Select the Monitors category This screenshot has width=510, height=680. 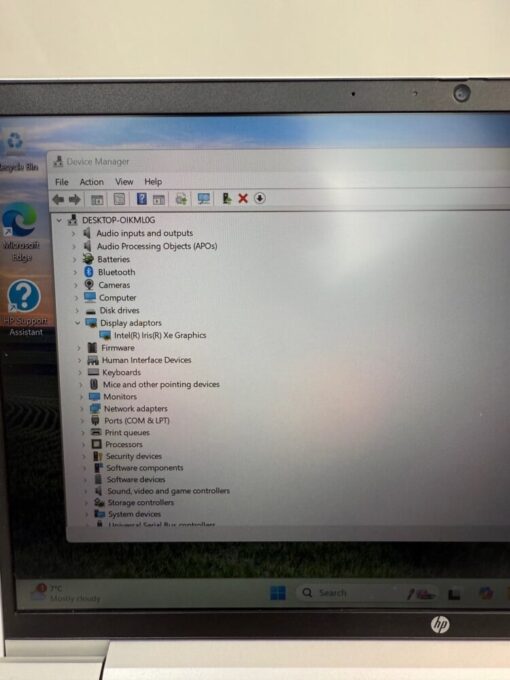point(120,397)
